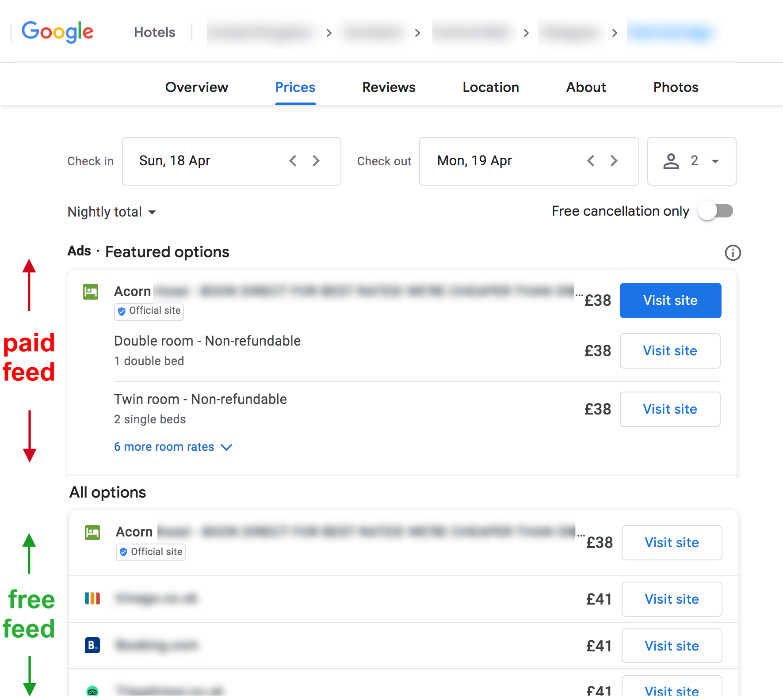This screenshot has width=783, height=700.
Task: Advance check-in date with the forward chevron
Action: click(316, 161)
